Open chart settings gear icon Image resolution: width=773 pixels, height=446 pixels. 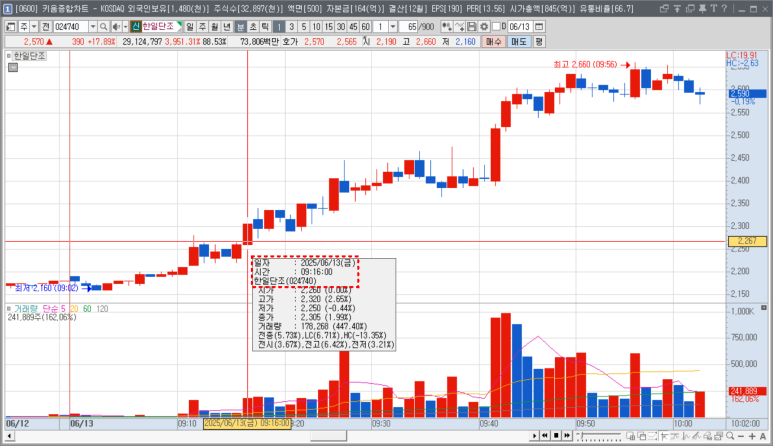point(484,27)
